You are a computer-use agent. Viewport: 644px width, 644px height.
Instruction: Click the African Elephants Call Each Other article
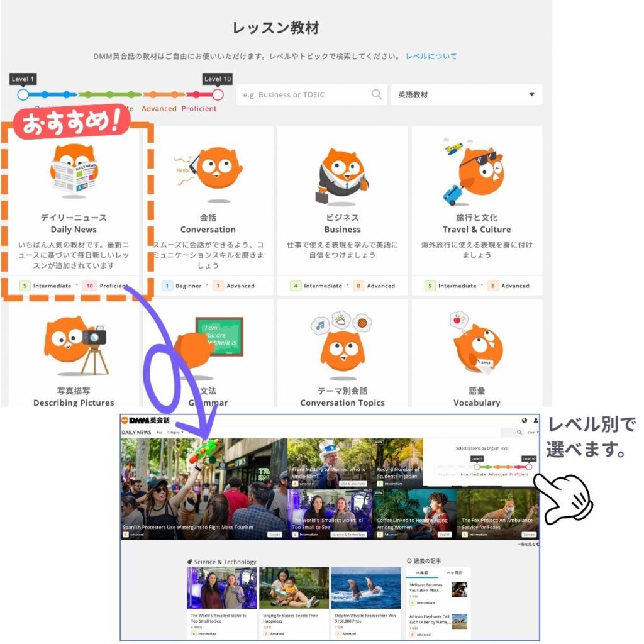pyautogui.click(x=438, y=625)
